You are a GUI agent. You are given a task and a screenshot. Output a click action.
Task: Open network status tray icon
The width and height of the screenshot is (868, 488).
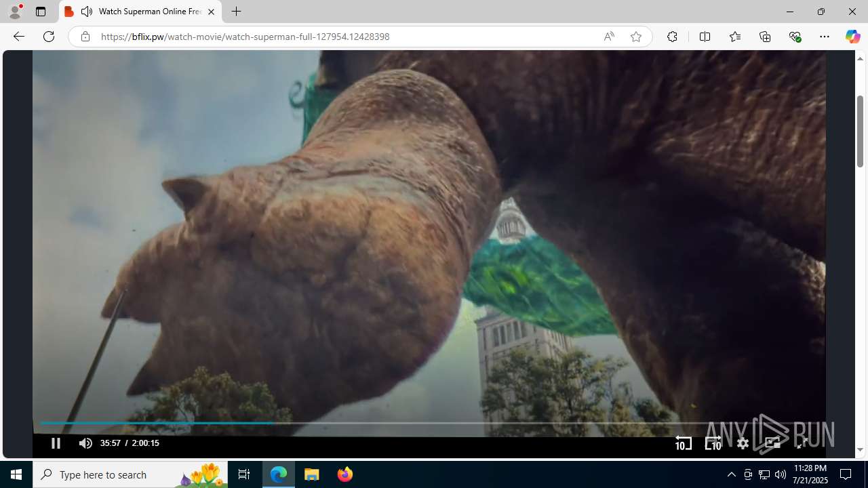(764, 474)
